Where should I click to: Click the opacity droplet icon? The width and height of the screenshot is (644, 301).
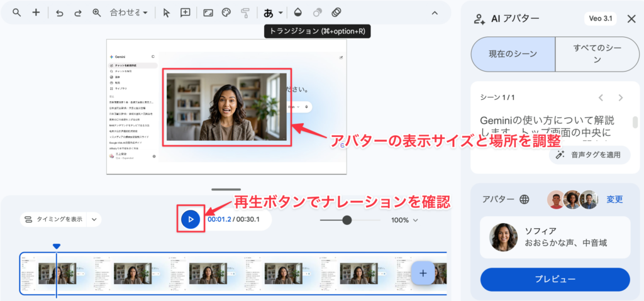pos(298,13)
